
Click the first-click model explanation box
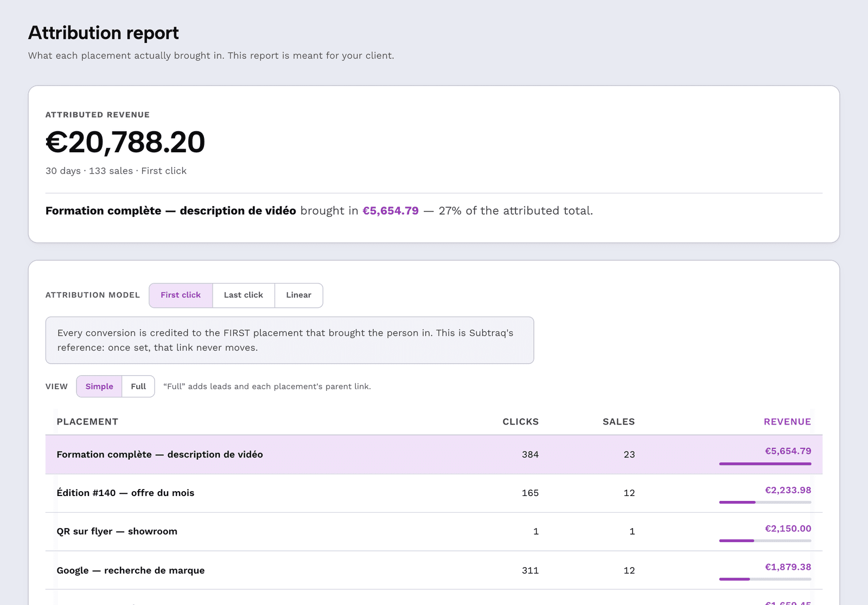click(x=290, y=340)
